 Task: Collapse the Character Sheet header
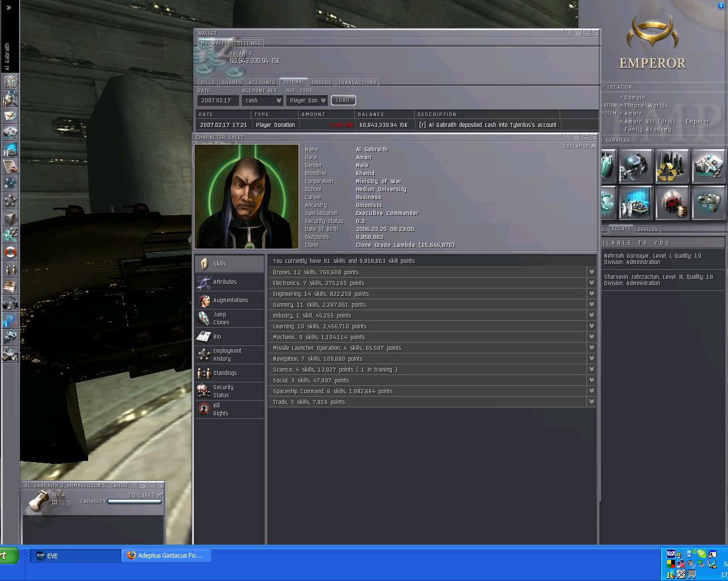580,146
